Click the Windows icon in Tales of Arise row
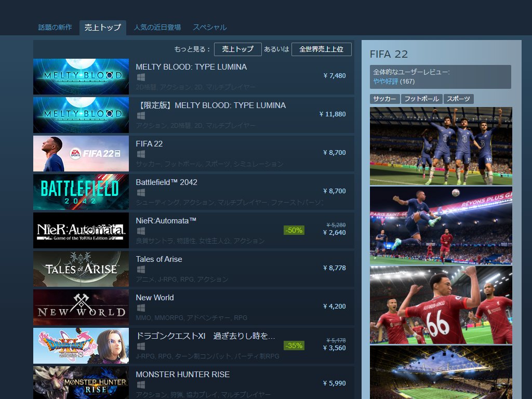Screen dimensions: 532x399 141,270
